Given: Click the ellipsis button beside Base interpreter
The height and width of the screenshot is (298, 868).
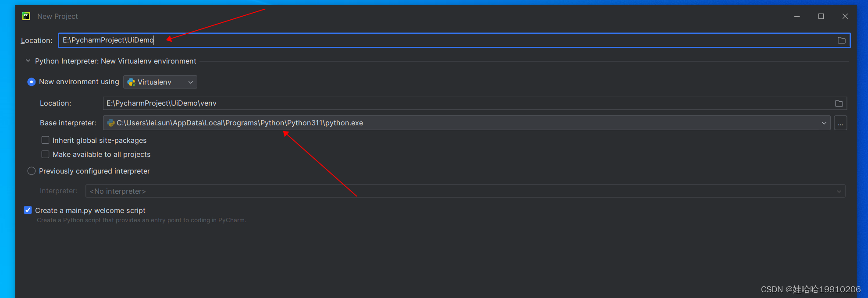Looking at the screenshot, I should [x=840, y=123].
